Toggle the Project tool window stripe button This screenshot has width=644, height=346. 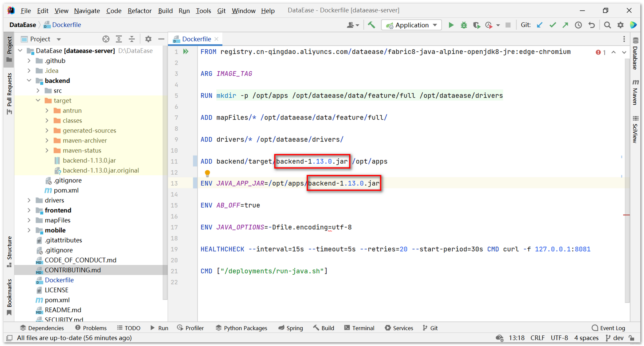pyautogui.click(x=9, y=49)
